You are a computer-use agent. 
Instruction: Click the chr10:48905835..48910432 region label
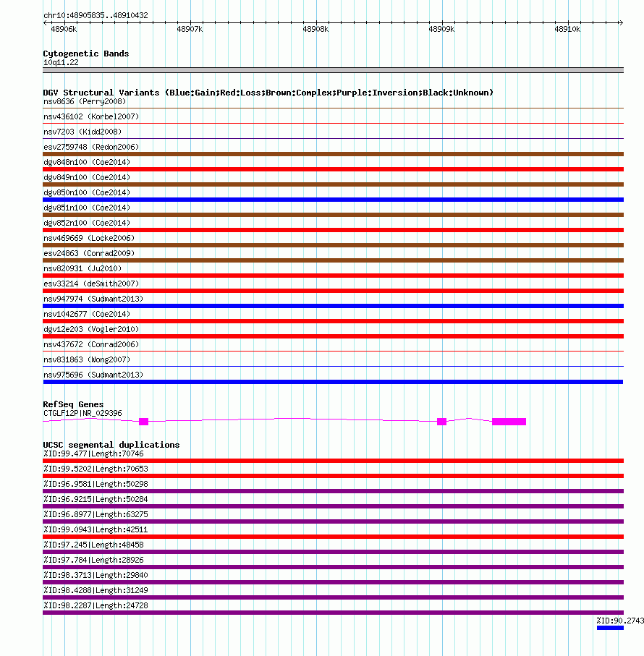click(x=96, y=15)
